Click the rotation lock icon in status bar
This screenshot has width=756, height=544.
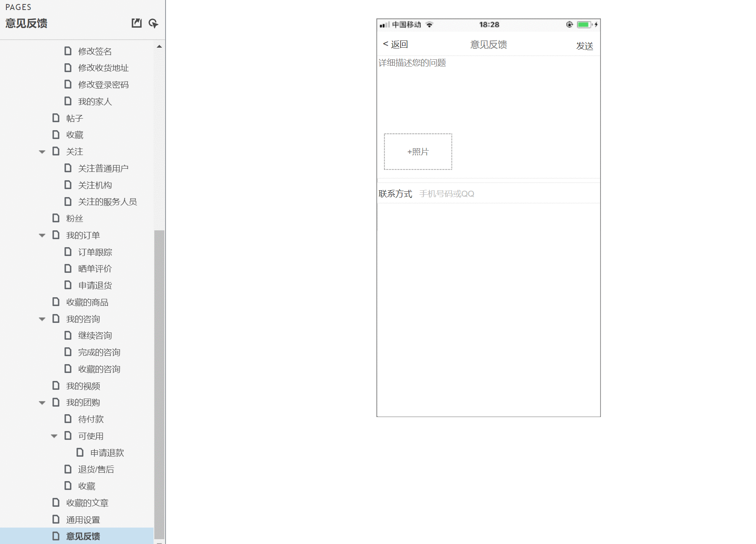click(x=569, y=24)
